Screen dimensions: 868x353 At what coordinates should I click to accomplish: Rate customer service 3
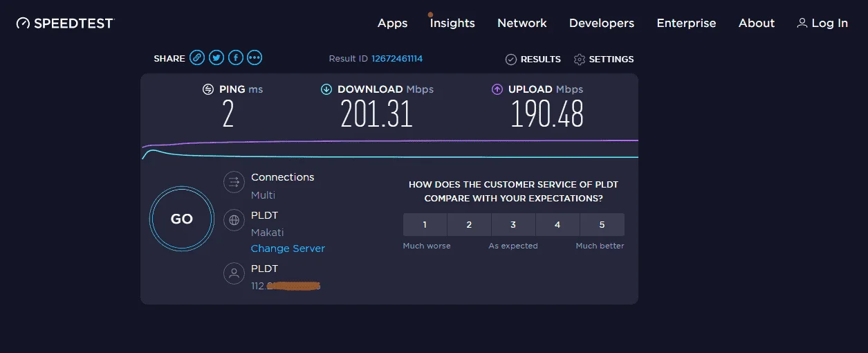(x=513, y=224)
